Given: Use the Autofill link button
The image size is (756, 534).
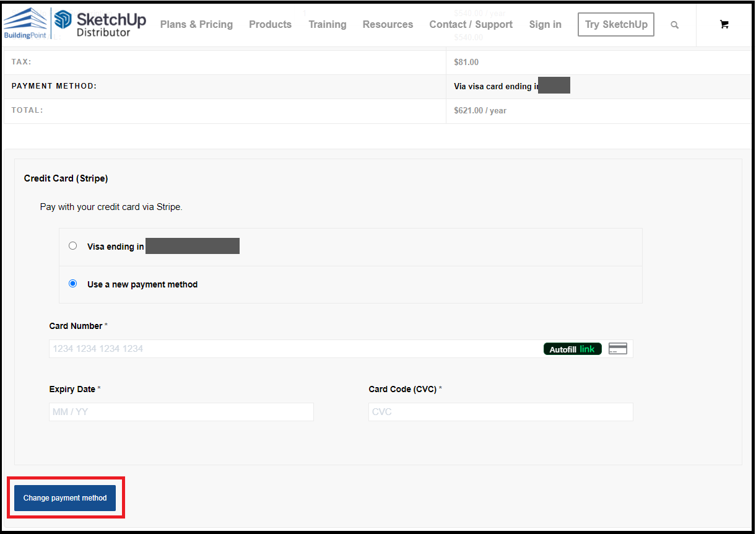Looking at the screenshot, I should (572, 349).
